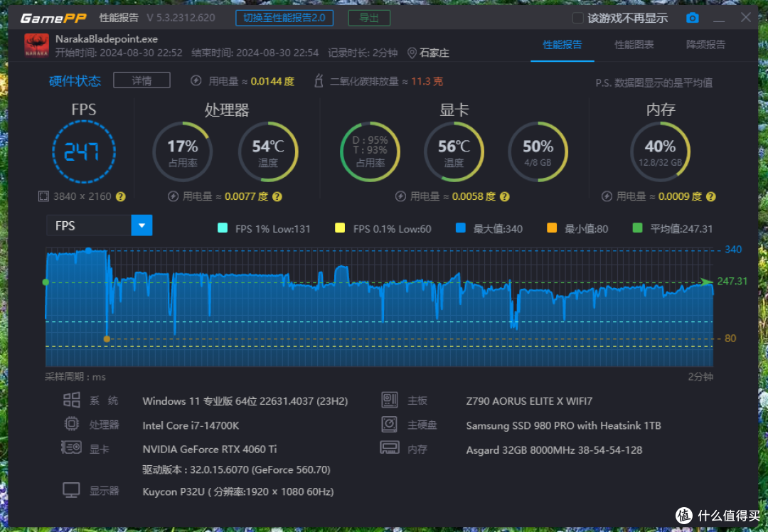768x532 pixels.
Task: Switch to 降频报告 tab
Action: point(706,45)
